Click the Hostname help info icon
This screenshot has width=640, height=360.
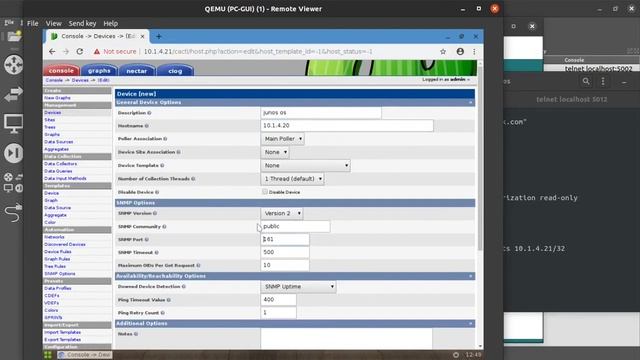pyautogui.click(x=147, y=126)
